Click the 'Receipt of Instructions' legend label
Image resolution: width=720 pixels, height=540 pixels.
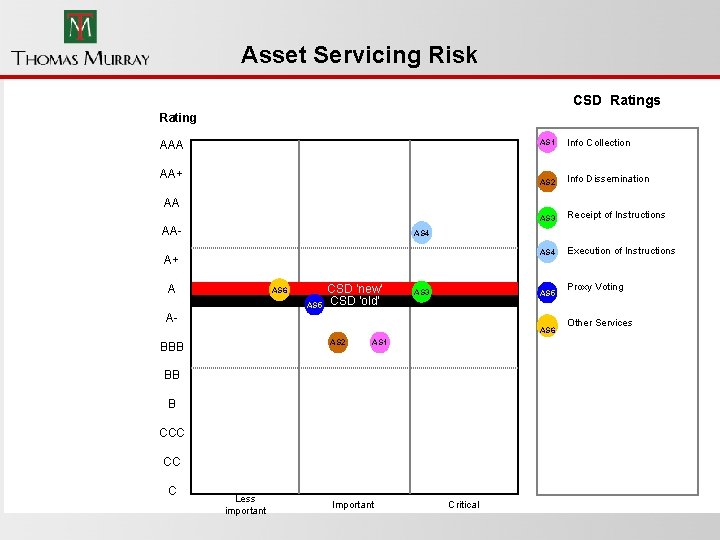(x=616, y=215)
